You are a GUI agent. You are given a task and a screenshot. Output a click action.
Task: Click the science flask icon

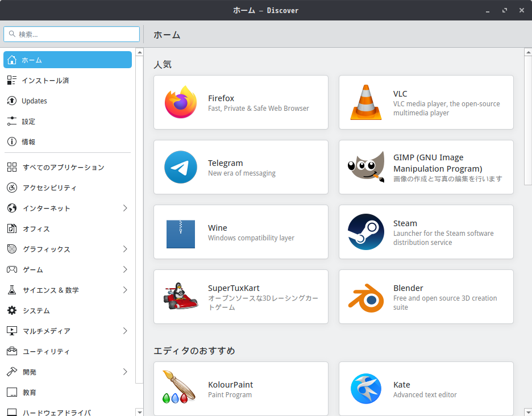(x=12, y=290)
